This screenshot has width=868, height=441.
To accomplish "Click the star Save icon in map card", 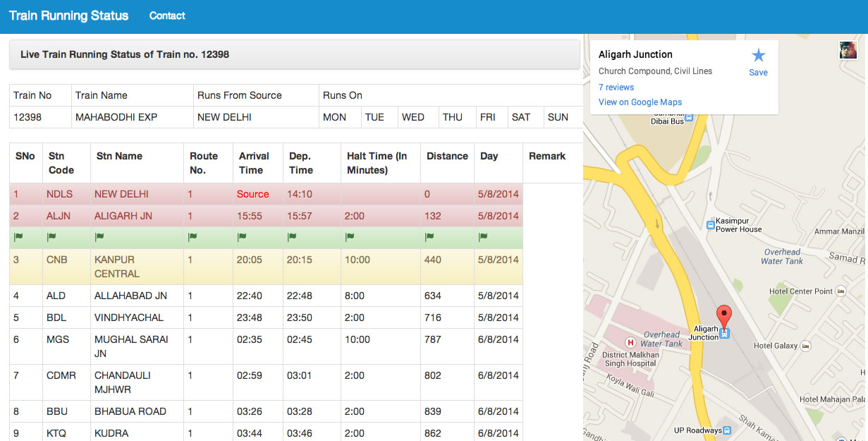I will 758,55.
